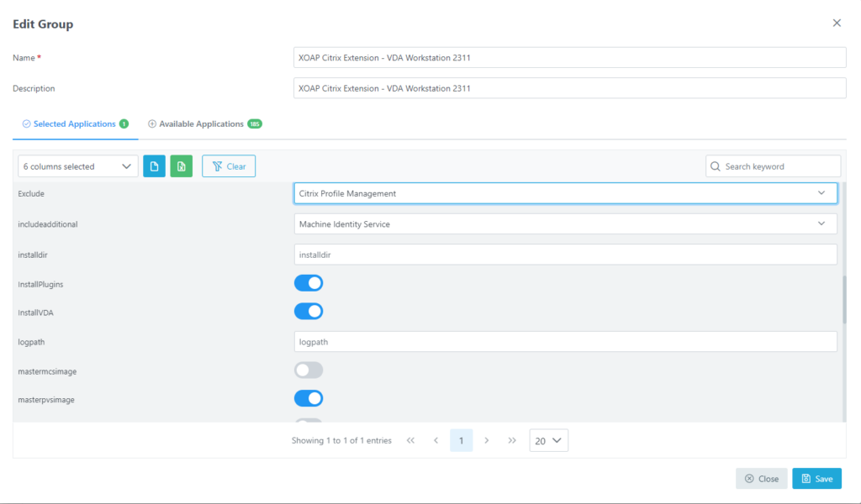This screenshot has height=504, width=861.
Task: Click the search magnifier icon
Action: 715,166
